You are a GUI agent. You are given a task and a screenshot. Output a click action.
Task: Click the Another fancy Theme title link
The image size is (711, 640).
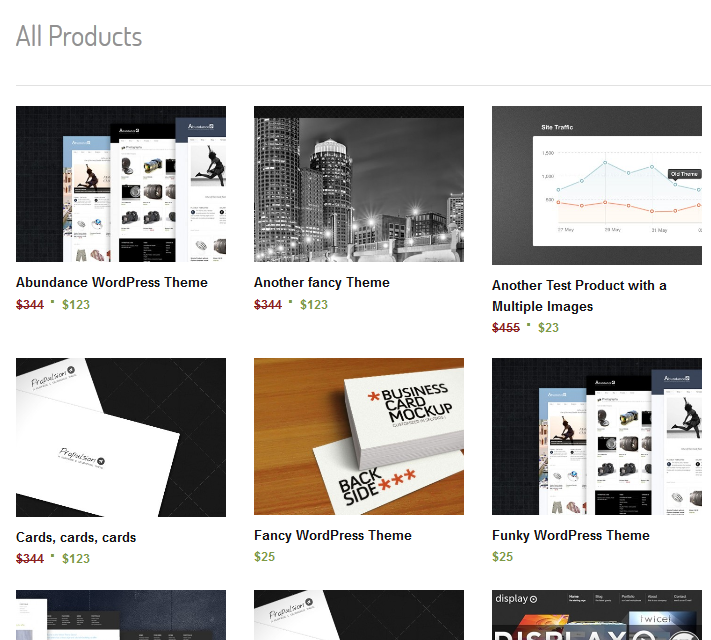pyautogui.click(x=321, y=283)
